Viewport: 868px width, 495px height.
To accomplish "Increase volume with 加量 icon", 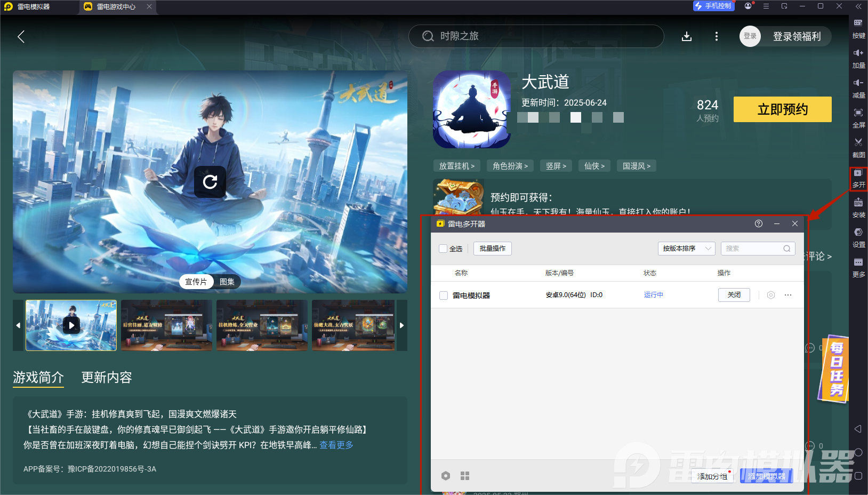I will click(x=858, y=58).
